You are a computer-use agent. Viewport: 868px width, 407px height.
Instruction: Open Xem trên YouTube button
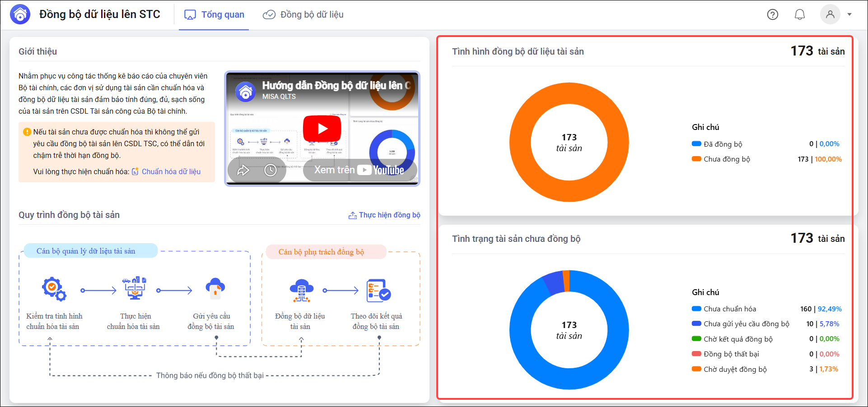point(359,170)
